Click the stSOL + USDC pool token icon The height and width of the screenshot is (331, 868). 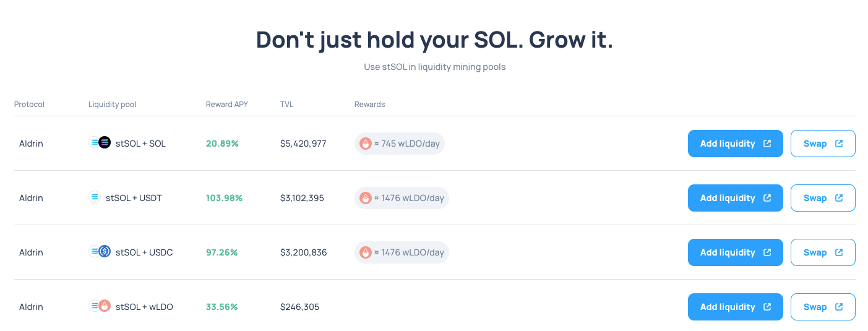click(x=100, y=252)
